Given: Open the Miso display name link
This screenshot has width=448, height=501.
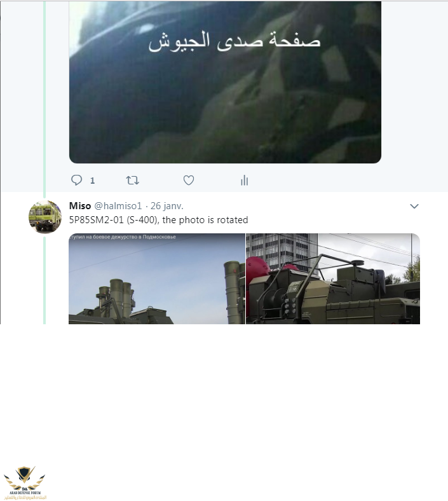Looking at the screenshot, I should click(x=80, y=206).
